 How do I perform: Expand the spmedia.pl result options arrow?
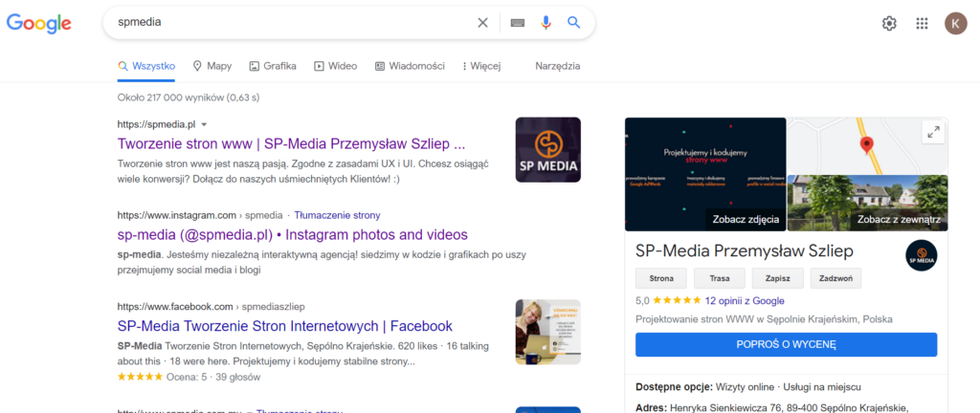pos(204,124)
